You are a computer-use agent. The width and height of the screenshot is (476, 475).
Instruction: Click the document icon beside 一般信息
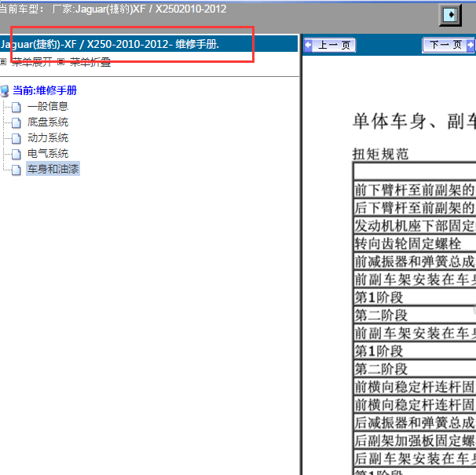(16, 107)
